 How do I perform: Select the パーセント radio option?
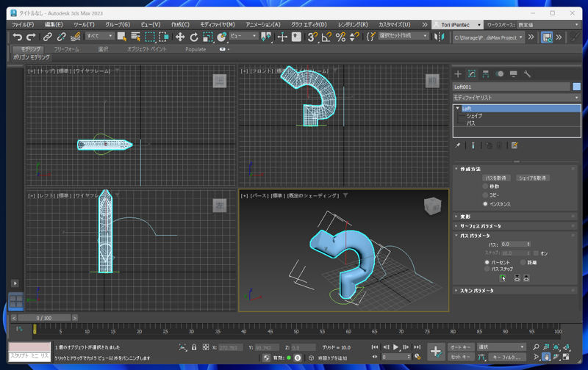tap(487, 263)
